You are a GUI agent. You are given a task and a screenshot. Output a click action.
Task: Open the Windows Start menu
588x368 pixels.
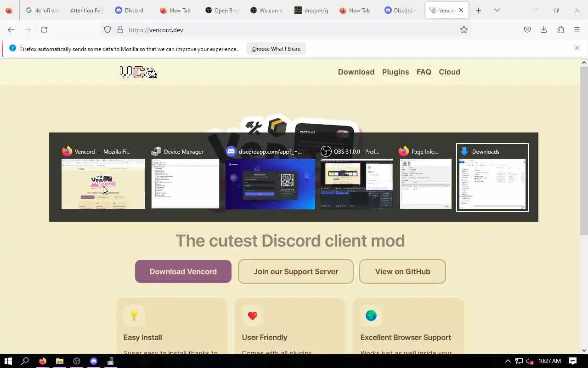click(8, 361)
